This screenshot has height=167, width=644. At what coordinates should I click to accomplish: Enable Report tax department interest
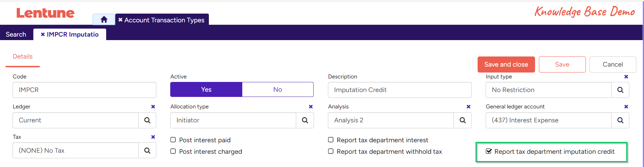tap(331, 140)
